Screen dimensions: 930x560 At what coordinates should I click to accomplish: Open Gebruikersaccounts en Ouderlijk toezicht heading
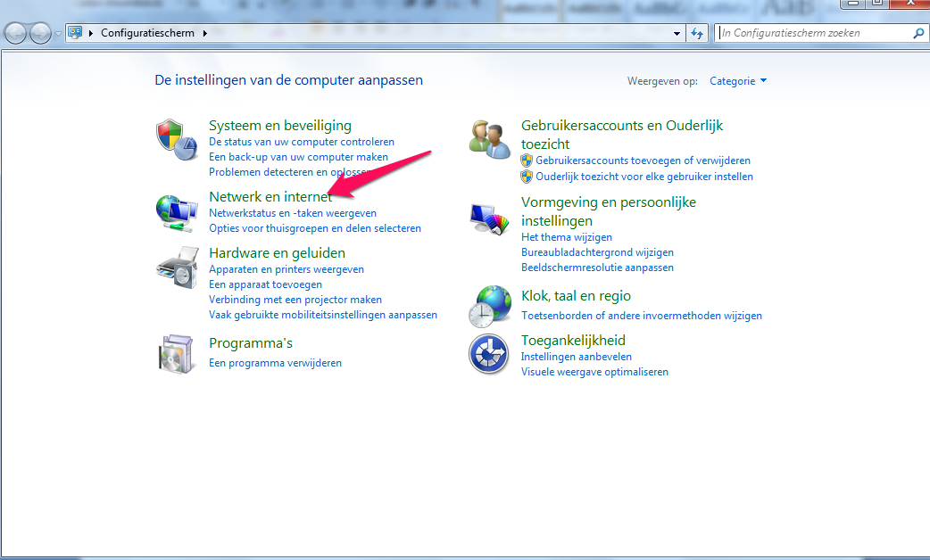pyautogui.click(x=622, y=135)
